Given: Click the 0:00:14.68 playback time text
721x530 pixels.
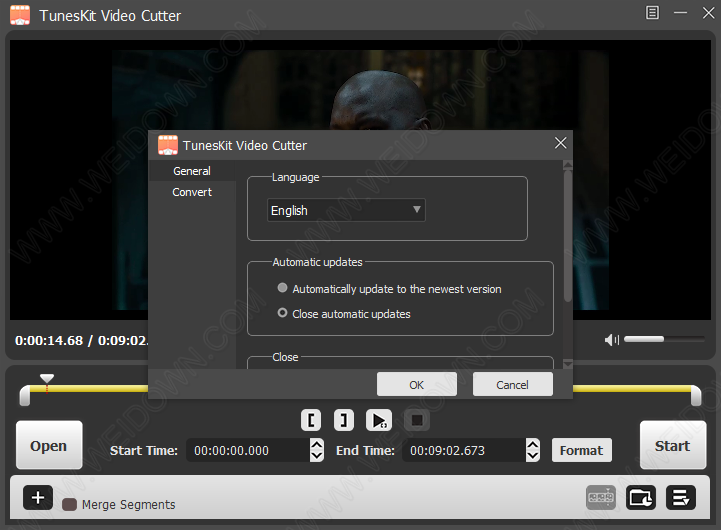Looking at the screenshot, I should click(49, 341).
